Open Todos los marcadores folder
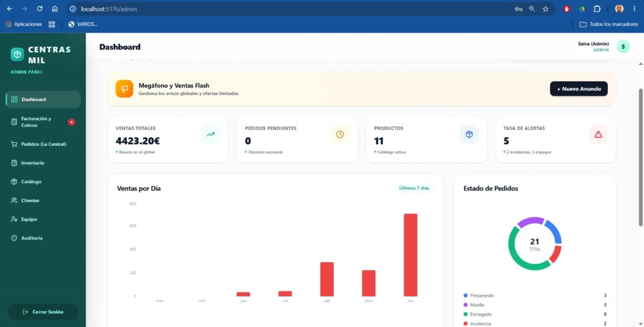 [609, 24]
